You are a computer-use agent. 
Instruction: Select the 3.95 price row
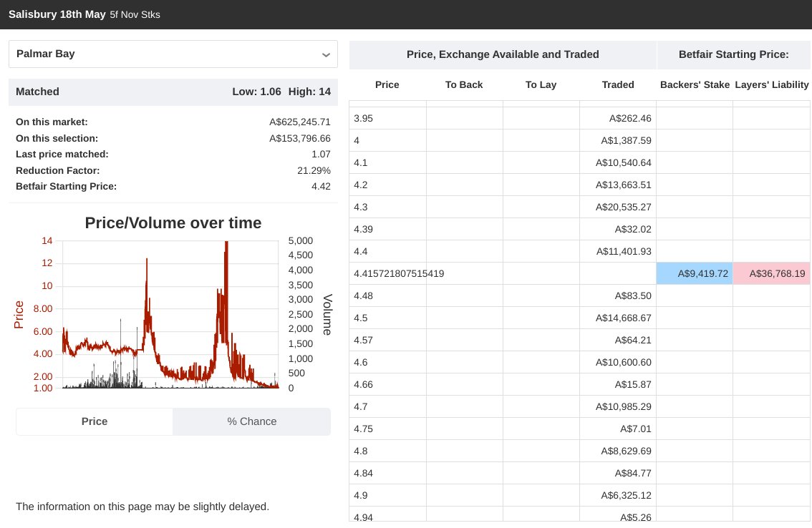pyautogui.click(x=579, y=119)
